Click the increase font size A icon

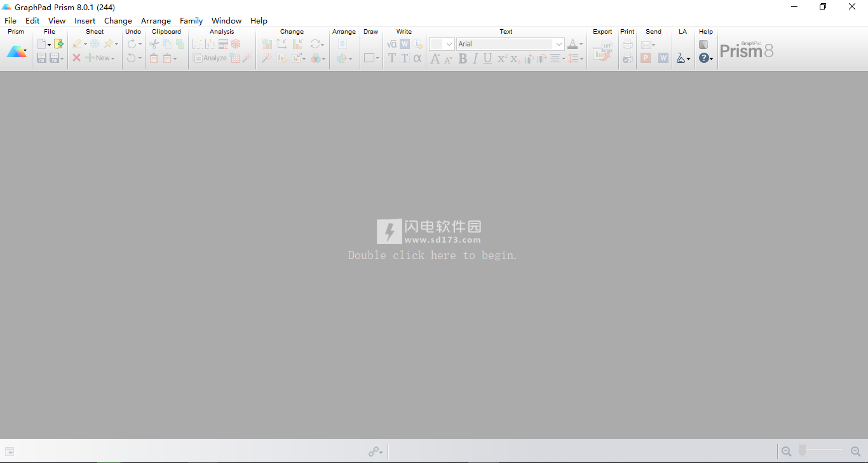click(435, 58)
